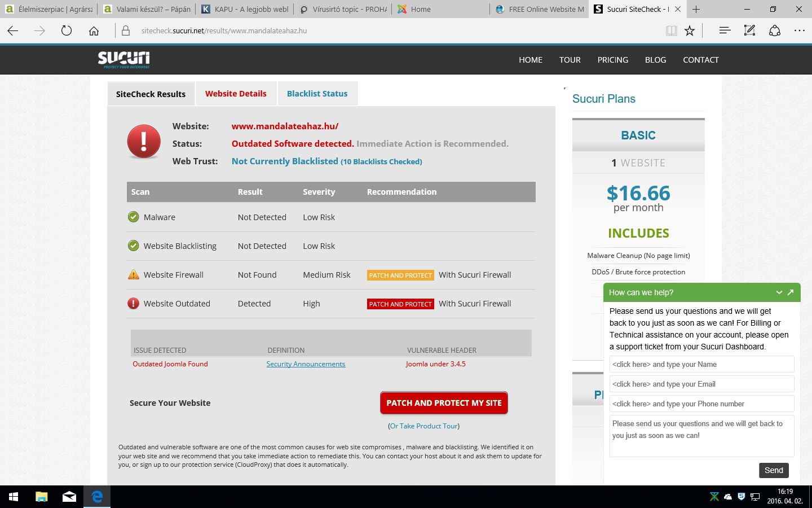Switch to the KAPU browser tab

point(244,9)
